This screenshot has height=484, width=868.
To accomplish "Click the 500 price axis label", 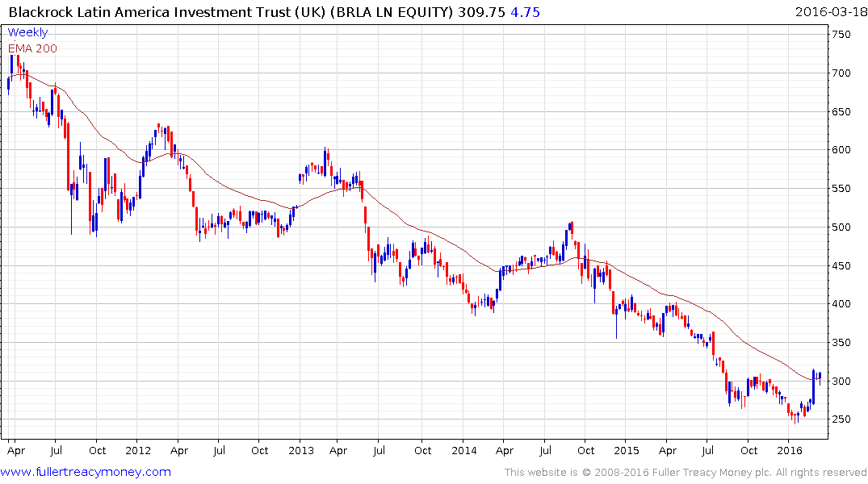I will coord(841,227).
